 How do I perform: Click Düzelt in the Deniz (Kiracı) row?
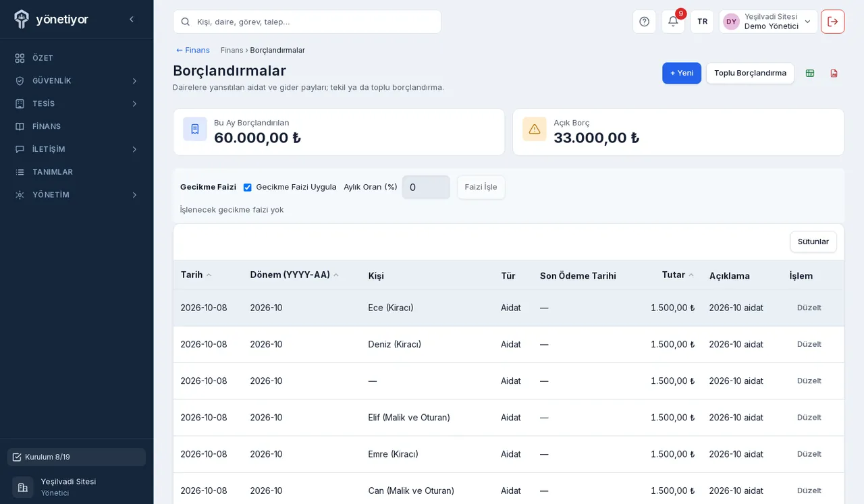(x=809, y=344)
